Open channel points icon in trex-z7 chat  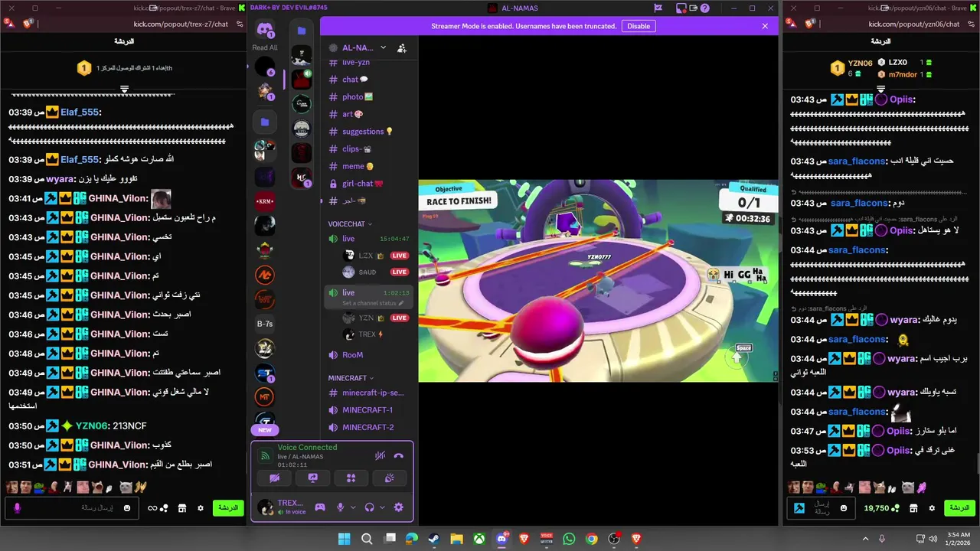tap(158, 508)
